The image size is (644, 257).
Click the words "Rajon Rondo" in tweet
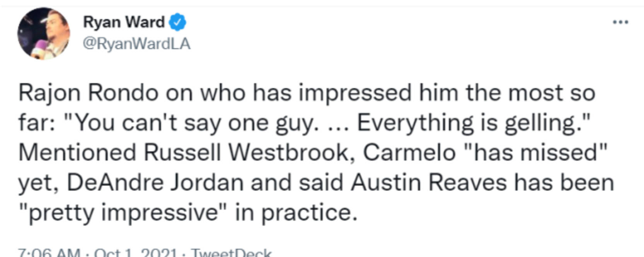[x=89, y=93]
